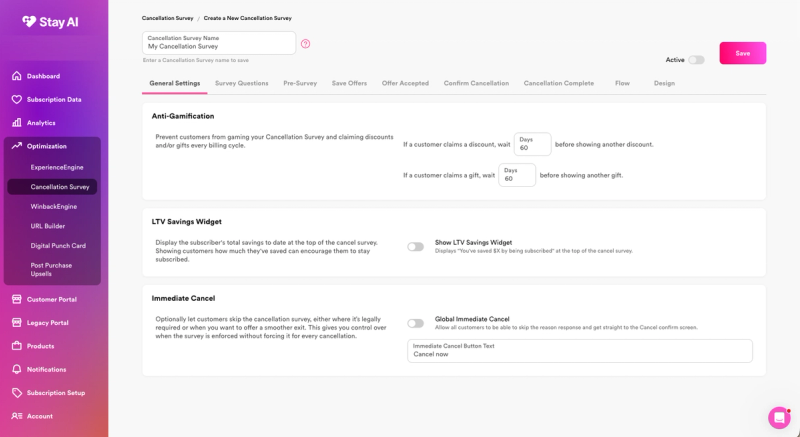Collapse the Optimization menu section
Image resolution: width=800 pixels, height=437 pixels.
(x=52, y=146)
